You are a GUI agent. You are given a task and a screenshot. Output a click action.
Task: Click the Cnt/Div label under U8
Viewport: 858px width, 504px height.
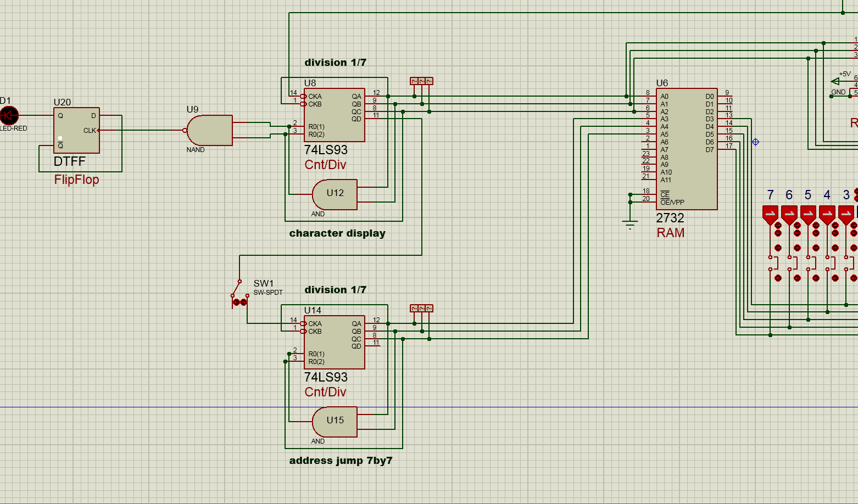[325, 165]
